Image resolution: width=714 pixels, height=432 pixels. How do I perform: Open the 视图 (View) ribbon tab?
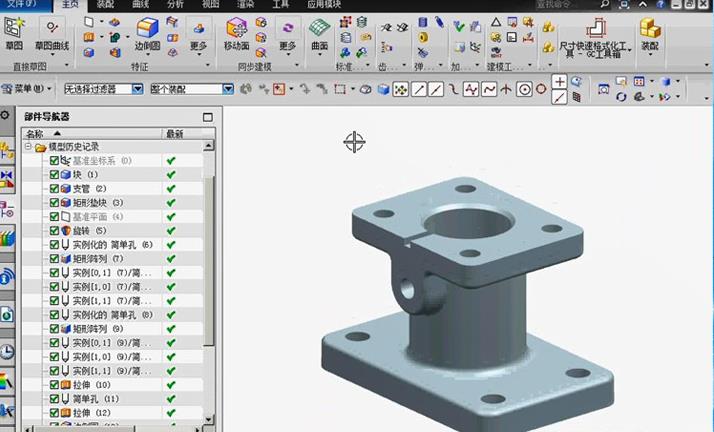coord(211,4)
